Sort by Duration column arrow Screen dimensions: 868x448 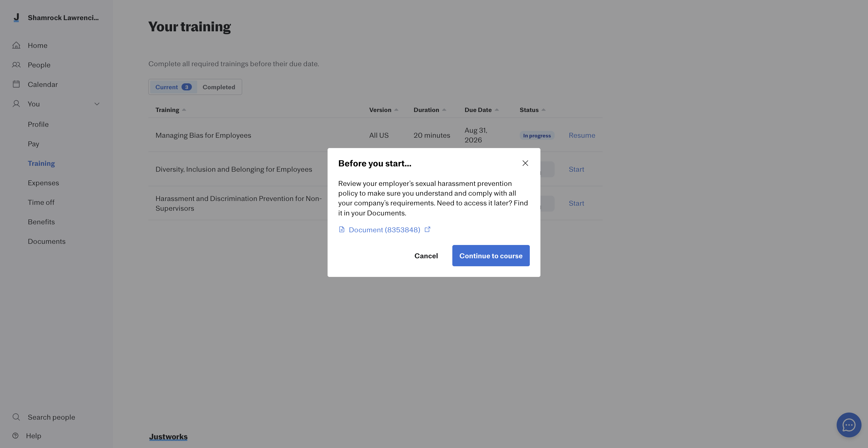pos(444,109)
